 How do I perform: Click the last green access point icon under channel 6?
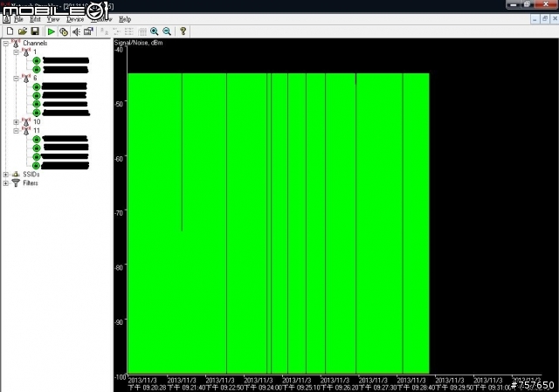(37, 113)
